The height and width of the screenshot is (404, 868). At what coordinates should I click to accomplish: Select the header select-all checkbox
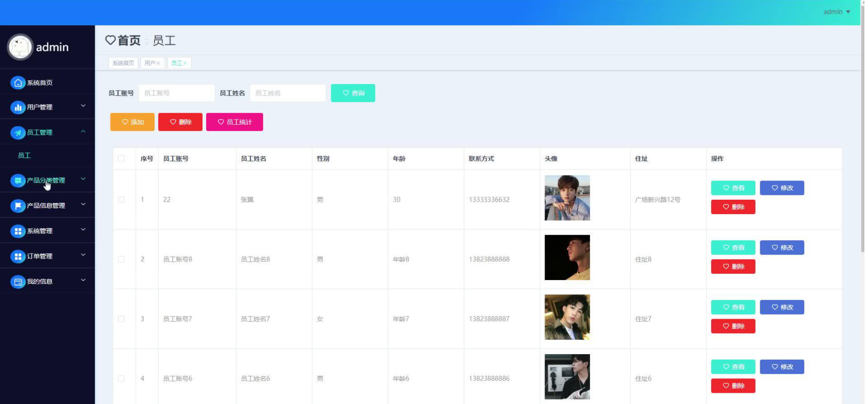point(121,158)
